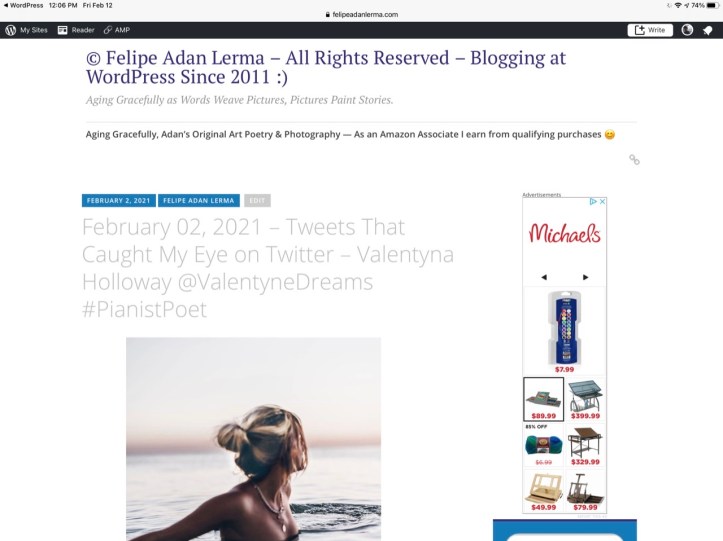This screenshot has width=723, height=541.
Task: Open the post title Tweets That Caught My Eye
Action: pyautogui.click(x=268, y=268)
